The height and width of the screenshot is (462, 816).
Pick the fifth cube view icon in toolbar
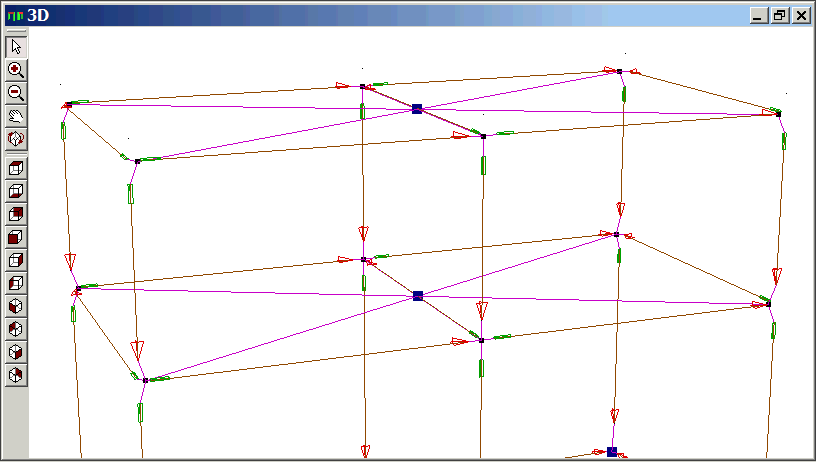16,260
